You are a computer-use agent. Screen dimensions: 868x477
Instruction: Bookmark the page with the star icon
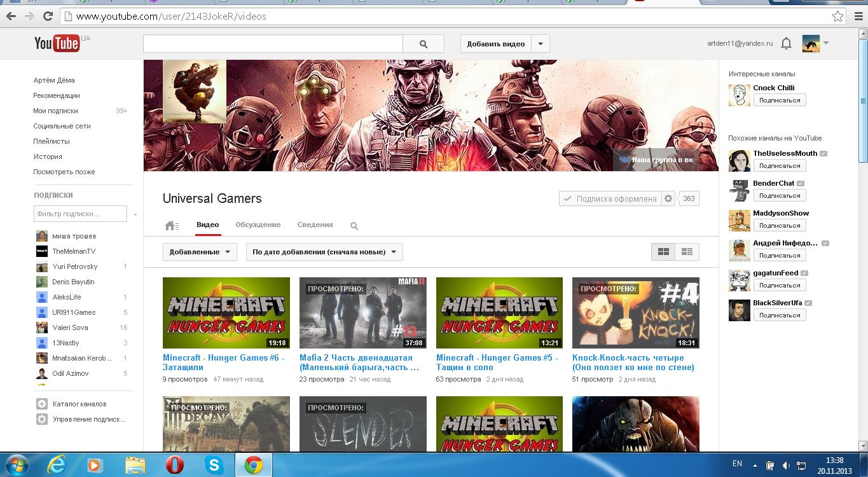[x=837, y=17]
